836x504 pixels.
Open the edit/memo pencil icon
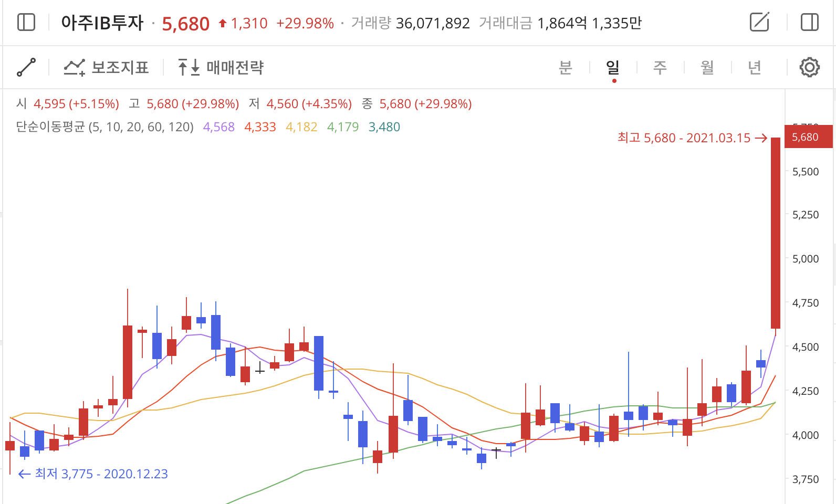pos(760,22)
